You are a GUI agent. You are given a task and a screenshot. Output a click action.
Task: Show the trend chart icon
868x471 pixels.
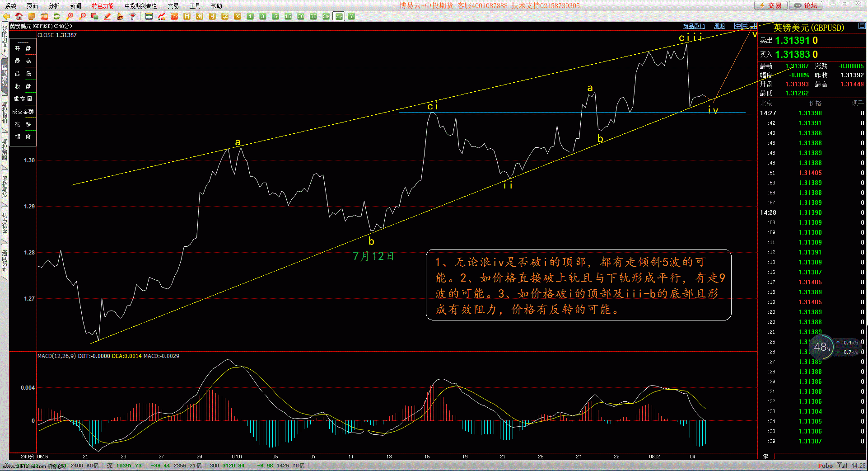point(162,16)
